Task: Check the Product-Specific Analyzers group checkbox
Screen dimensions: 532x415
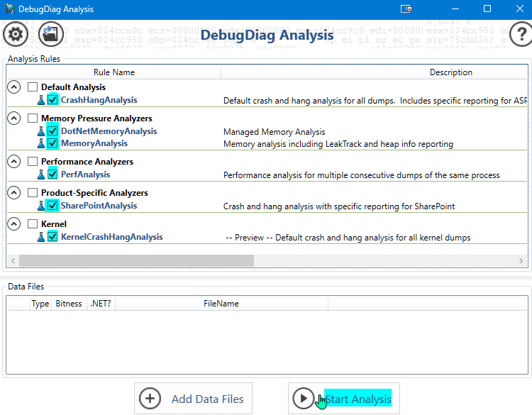Action: click(x=33, y=193)
